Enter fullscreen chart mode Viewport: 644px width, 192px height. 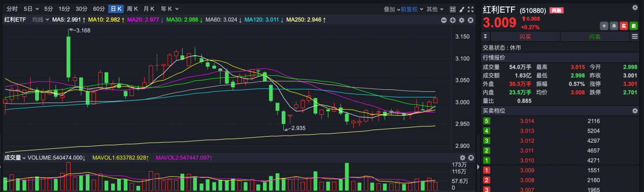click(470, 9)
